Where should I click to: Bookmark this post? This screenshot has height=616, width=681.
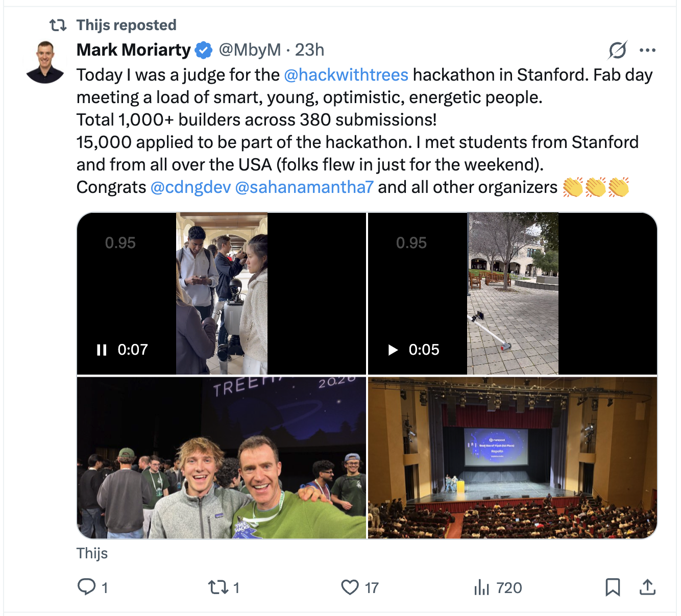coord(612,587)
